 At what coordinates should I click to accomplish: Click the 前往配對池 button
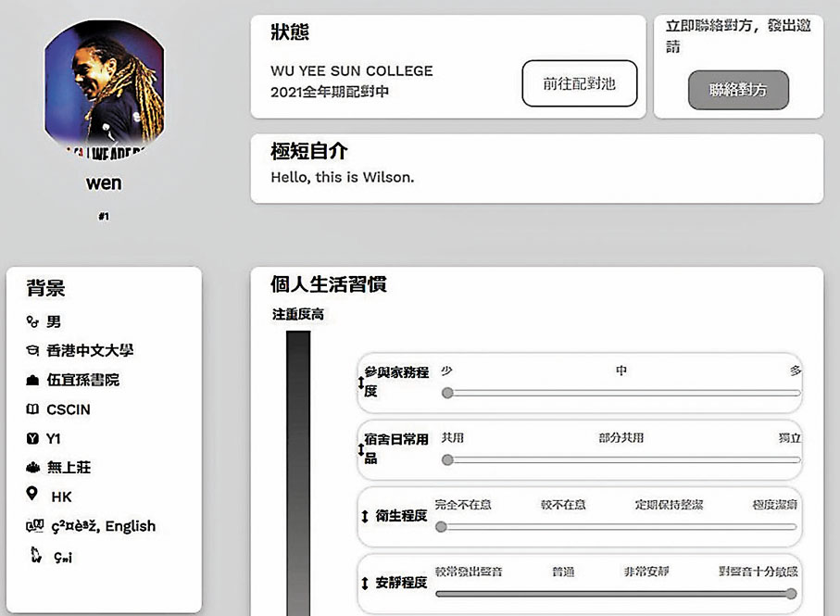click(x=579, y=84)
